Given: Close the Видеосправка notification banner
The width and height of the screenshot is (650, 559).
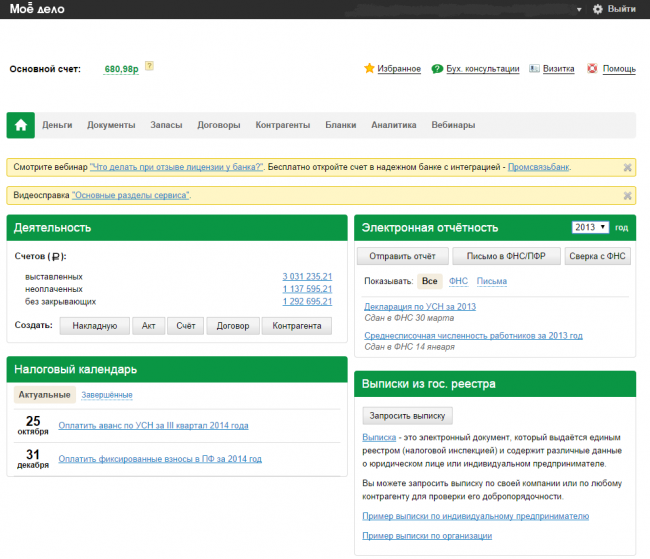Looking at the screenshot, I should [628, 196].
